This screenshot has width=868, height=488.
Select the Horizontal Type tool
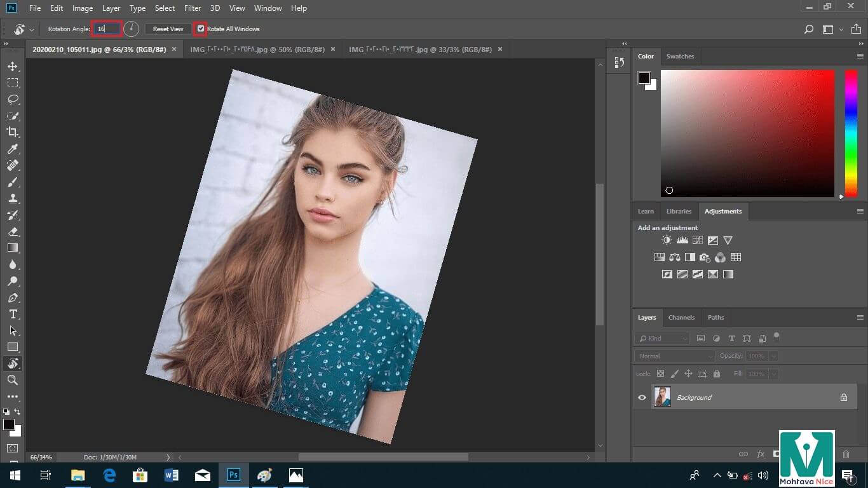coord(13,314)
